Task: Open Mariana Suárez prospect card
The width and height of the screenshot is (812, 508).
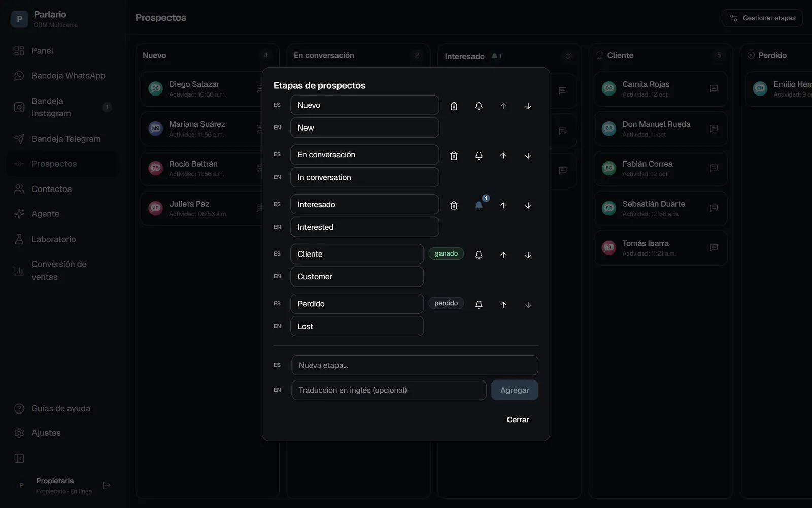Action: click(x=202, y=129)
